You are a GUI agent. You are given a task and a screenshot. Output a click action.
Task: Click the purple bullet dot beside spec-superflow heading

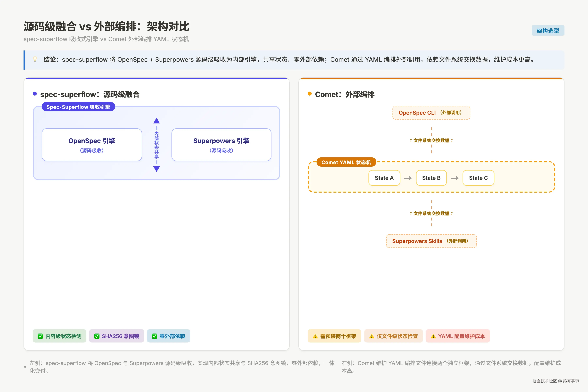pos(35,94)
